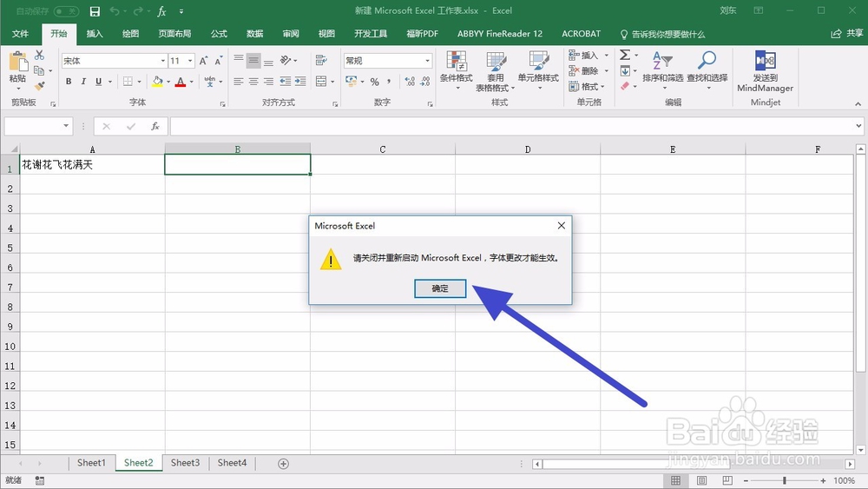The height and width of the screenshot is (489, 868).
Task: Collapse the ribbon with the arrow
Action: (x=858, y=103)
